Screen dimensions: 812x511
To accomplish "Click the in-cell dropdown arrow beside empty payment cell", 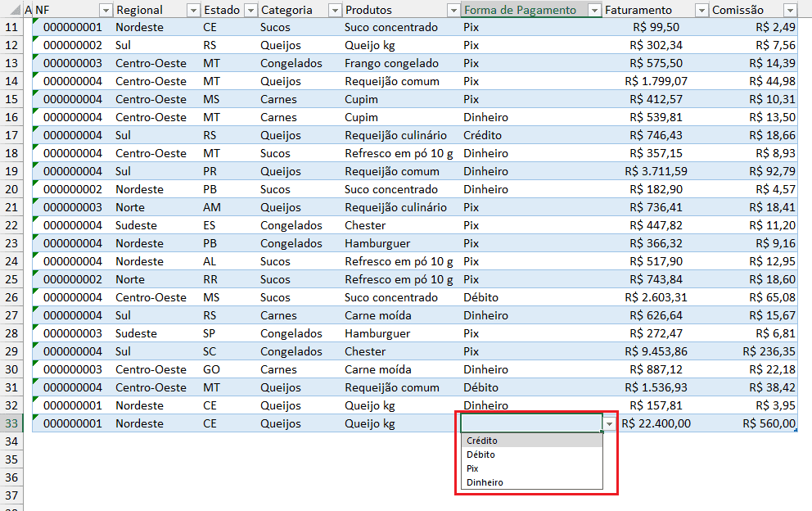I will click(x=608, y=423).
